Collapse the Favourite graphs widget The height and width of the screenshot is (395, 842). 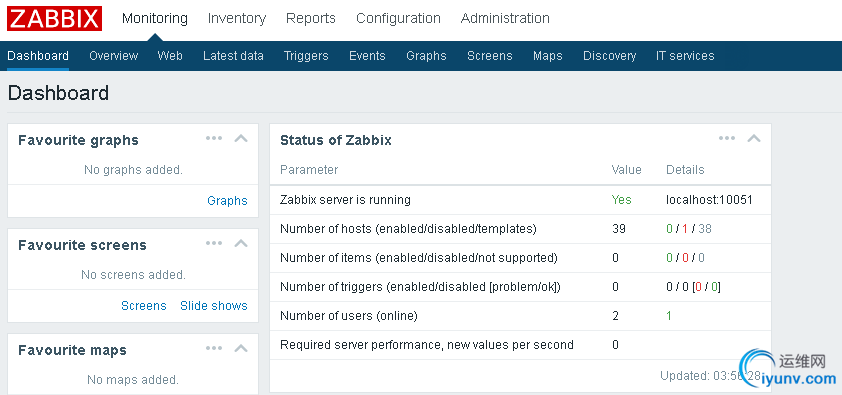coord(241,138)
